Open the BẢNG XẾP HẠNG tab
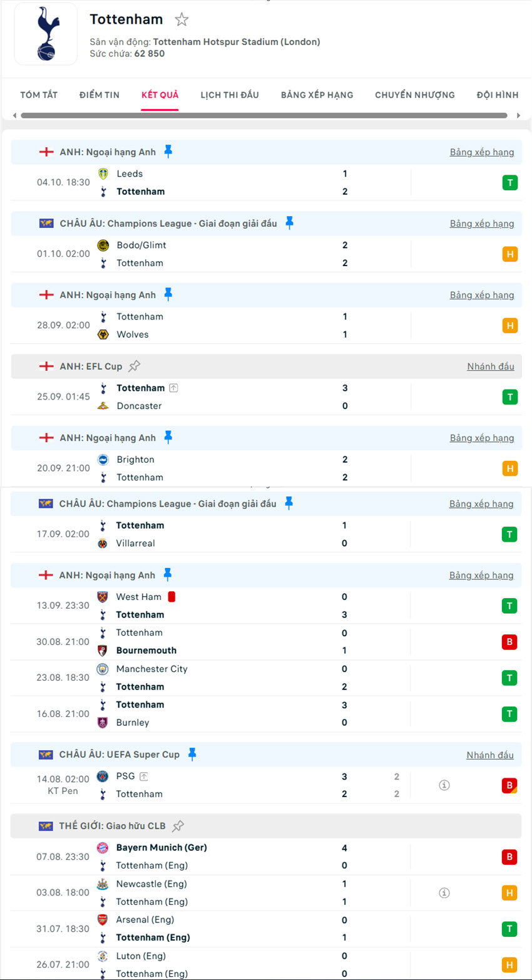532x980 pixels. [317, 95]
